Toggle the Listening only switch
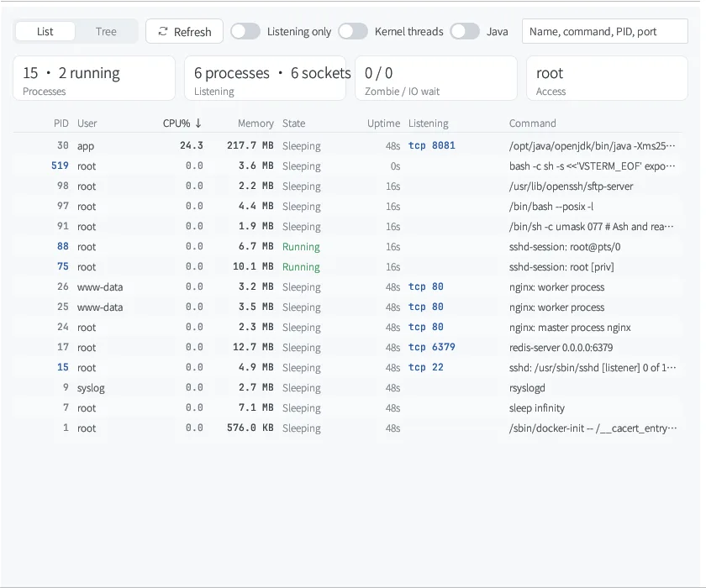Screen dimensions: 706x588 point(245,31)
